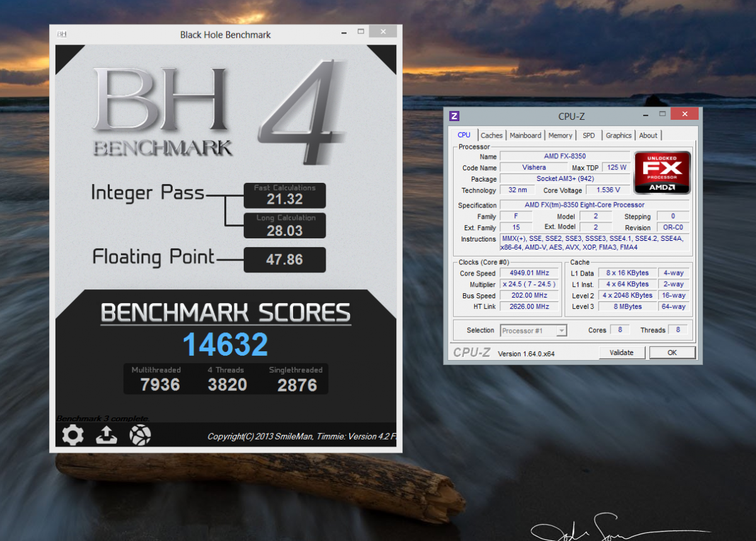
Task: Click the Validate button
Action: pos(622,352)
